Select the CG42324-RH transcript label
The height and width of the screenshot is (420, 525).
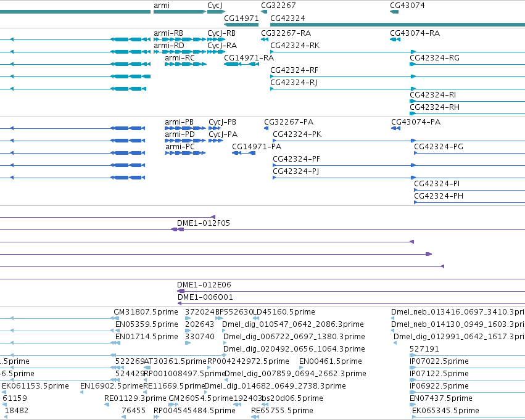tap(434, 108)
